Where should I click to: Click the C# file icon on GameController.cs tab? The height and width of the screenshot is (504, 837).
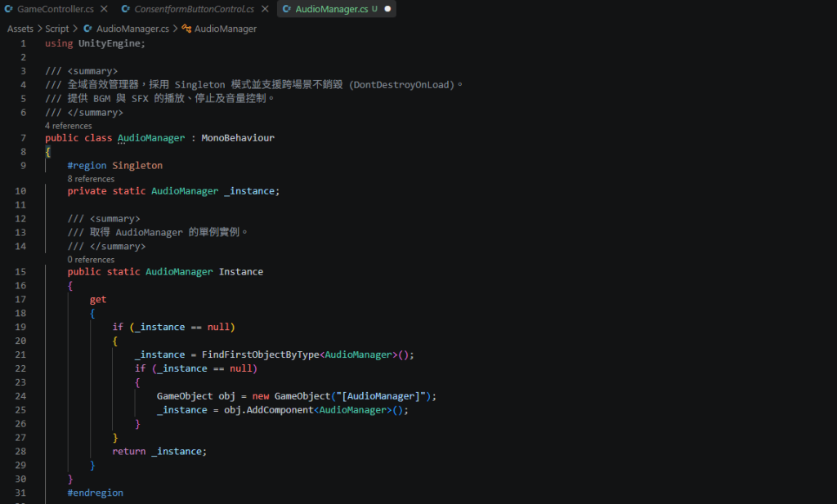(8, 9)
